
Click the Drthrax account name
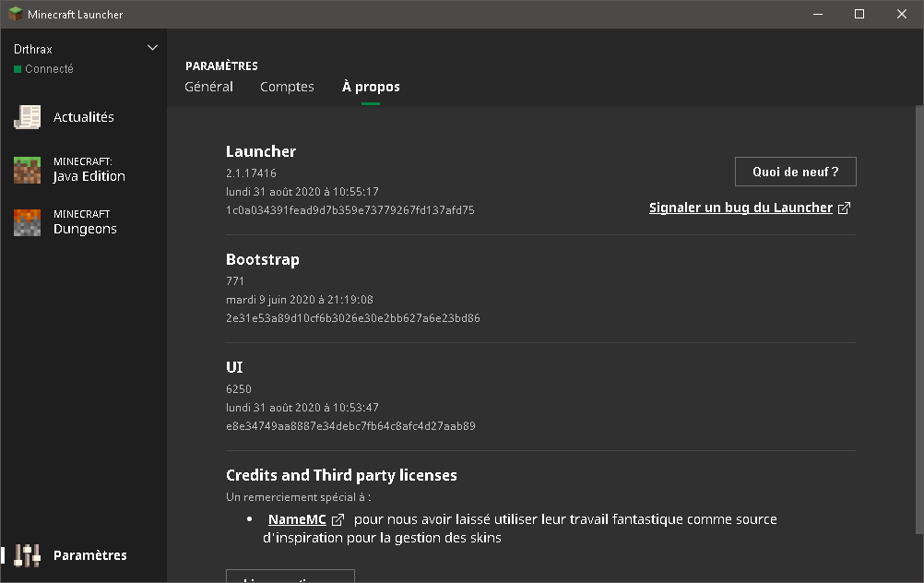[33, 50]
